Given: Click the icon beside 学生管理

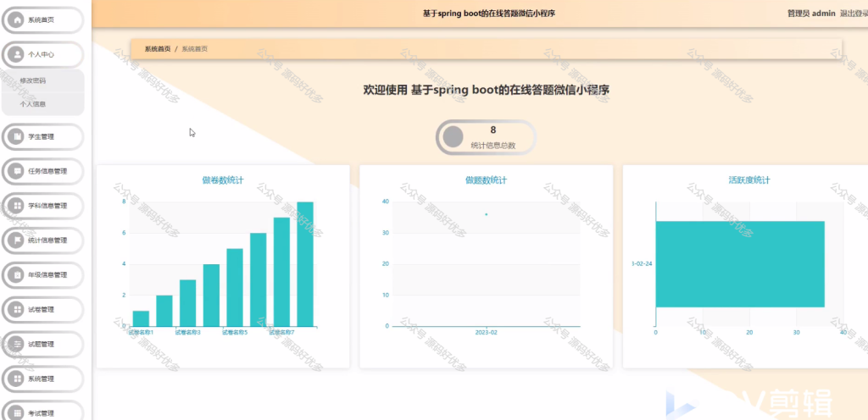Looking at the screenshot, I should (17, 136).
